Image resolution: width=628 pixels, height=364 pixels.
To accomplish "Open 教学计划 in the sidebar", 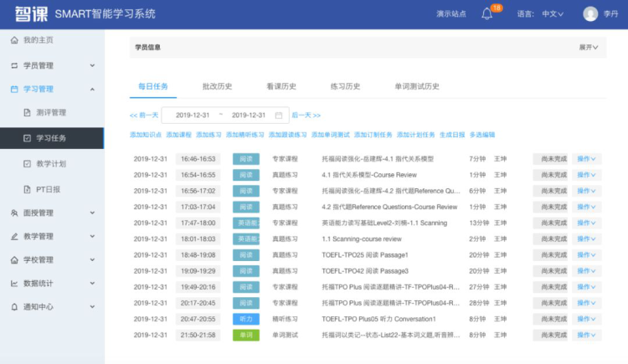I will [50, 163].
